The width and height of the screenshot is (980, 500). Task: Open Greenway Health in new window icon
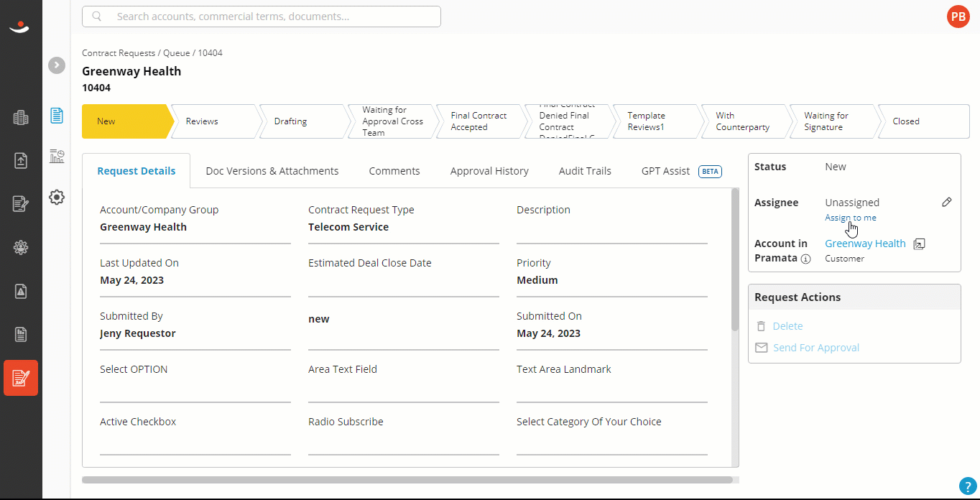(x=919, y=244)
